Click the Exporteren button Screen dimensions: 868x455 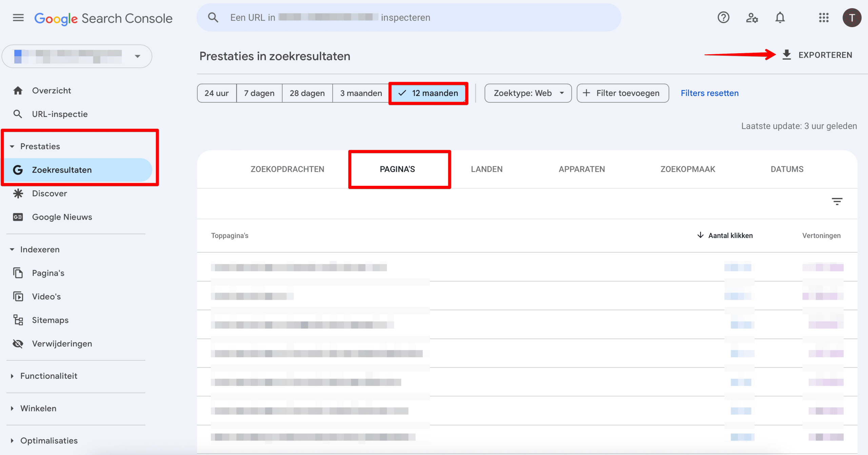(817, 55)
